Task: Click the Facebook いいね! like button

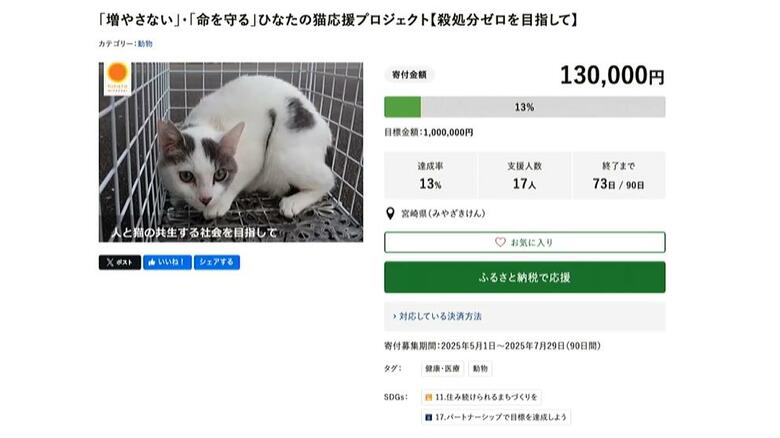Action: click(166, 262)
